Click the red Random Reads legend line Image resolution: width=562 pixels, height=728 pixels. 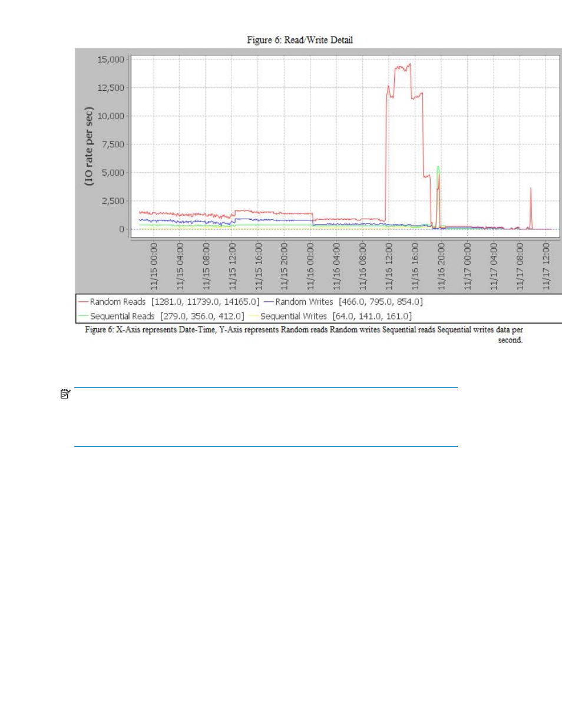point(83,302)
